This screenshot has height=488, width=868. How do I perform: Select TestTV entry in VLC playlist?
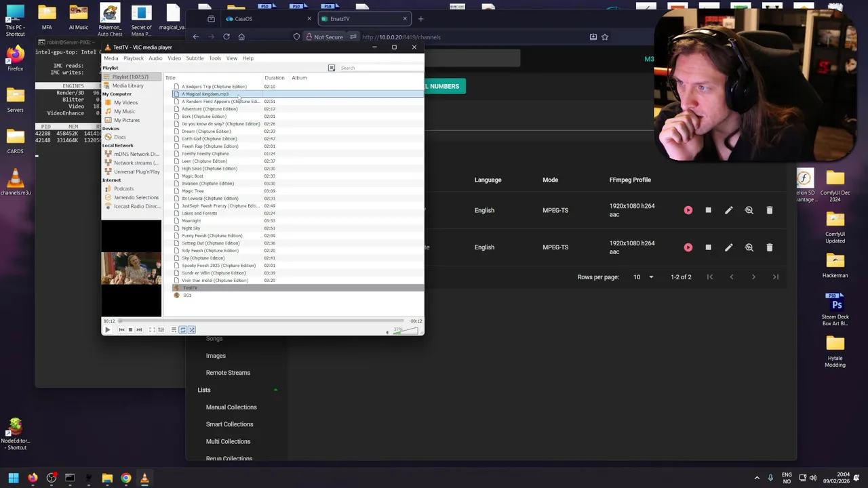190,288
